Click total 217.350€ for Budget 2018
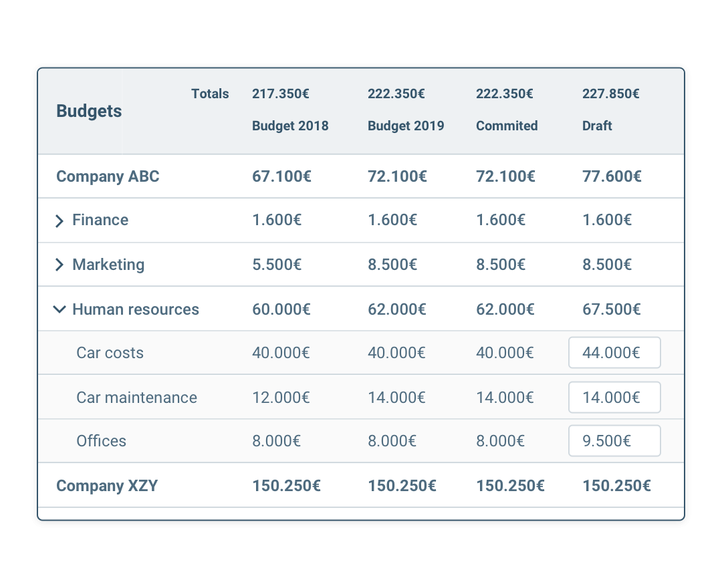This screenshot has height=588, width=722. 280,94
